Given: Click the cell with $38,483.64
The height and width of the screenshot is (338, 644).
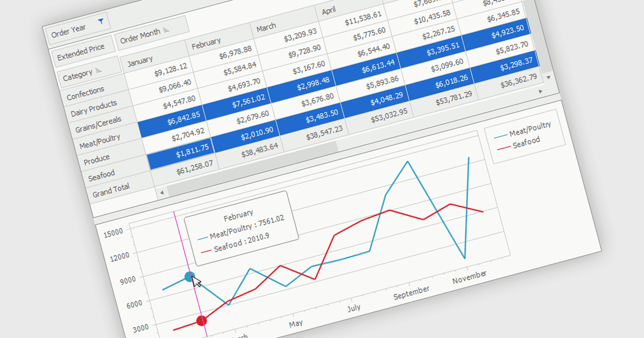Looking at the screenshot, I should [x=259, y=150].
